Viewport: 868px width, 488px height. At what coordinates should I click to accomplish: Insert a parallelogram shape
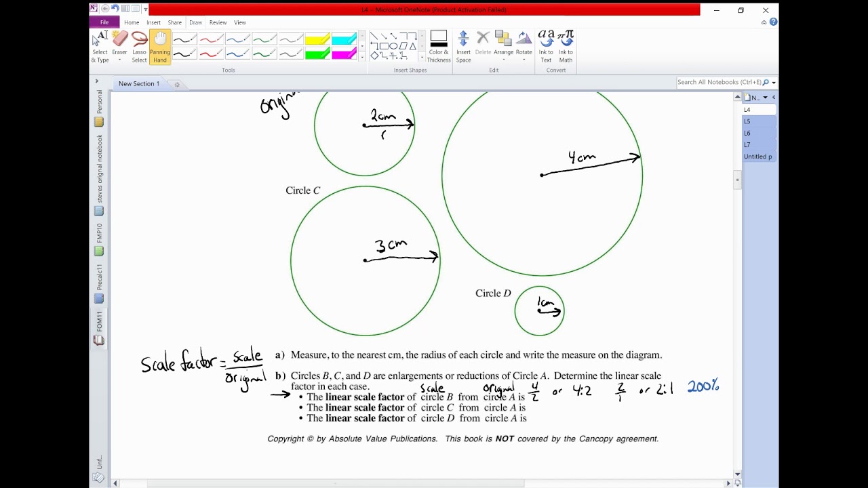pyautogui.click(x=403, y=46)
